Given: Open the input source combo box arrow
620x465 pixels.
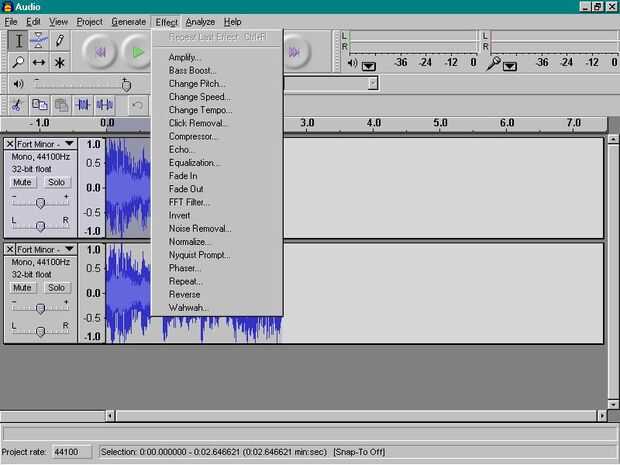Looking at the screenshot, I should click(x=372, y=83).
